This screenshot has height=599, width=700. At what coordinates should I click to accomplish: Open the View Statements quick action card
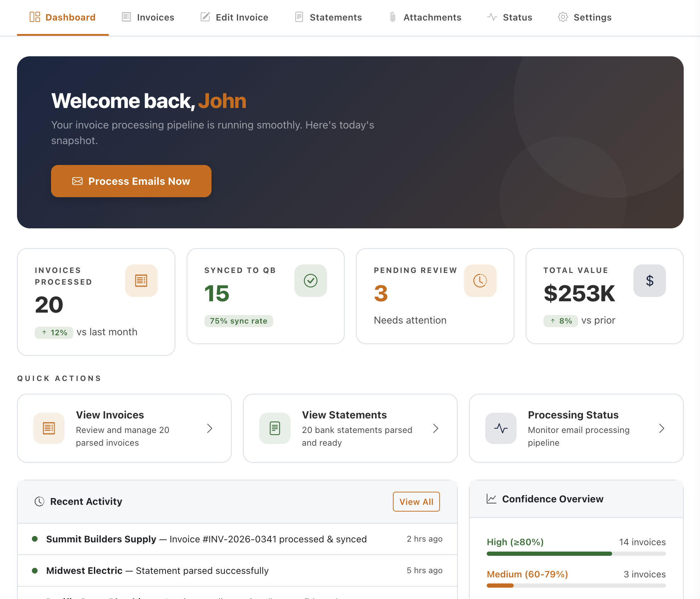pos(350,428)
